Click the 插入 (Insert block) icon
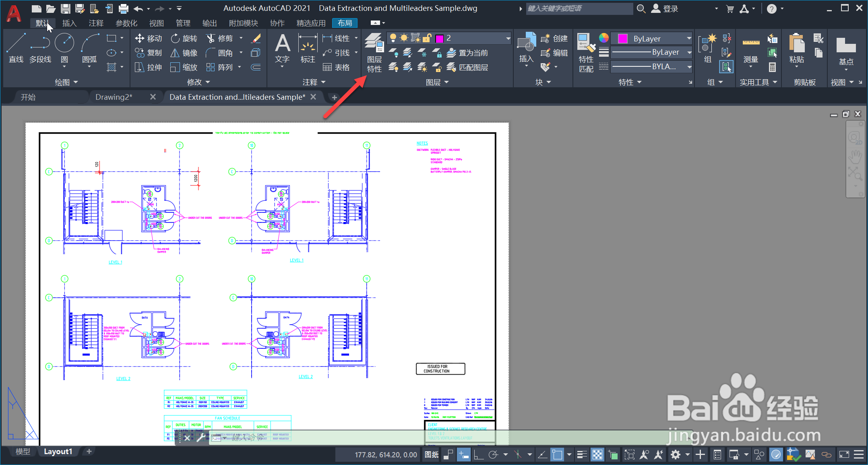This screenshot has height=465, width=868. click(x=526, y=48)
